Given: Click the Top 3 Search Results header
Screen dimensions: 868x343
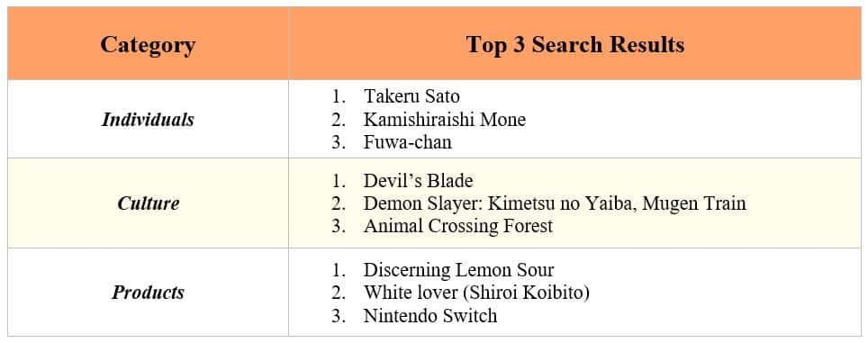Looking at the screenshot, I should pos(575,44).
